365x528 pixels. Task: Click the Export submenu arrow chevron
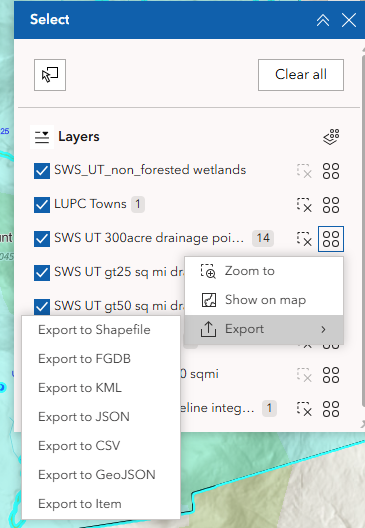click(x=323, y=329)
